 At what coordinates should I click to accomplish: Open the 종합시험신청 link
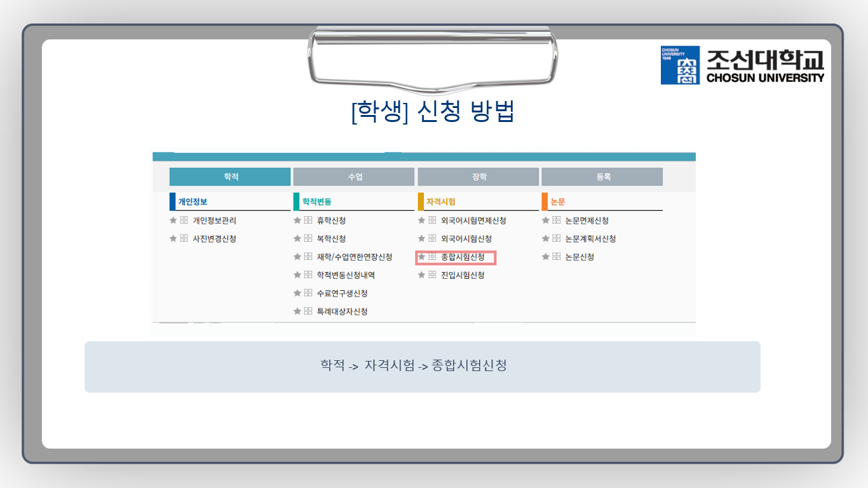[x=463, y=257]
